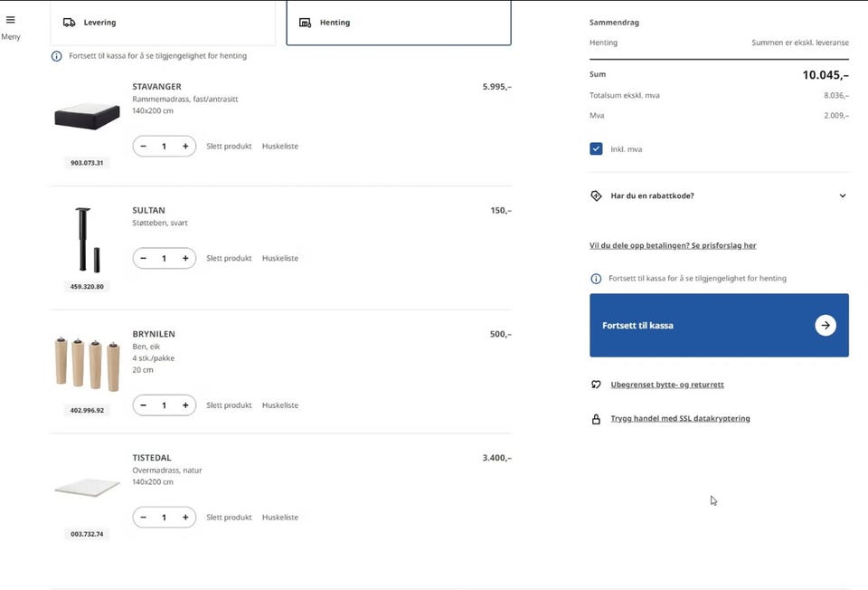Remove STAVANGER with Slett produkt
Viewport: 868px width, 590px height.
pos(229,147)
